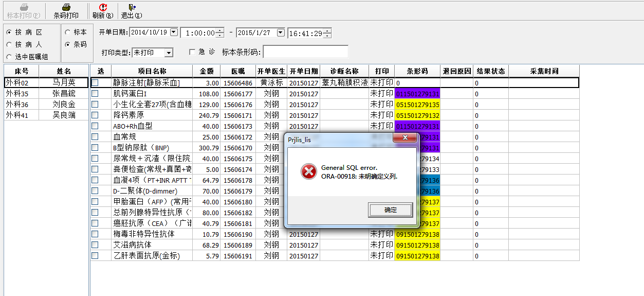Click the 癌胚抗原（CEA) item name
Image resolution: width=644 pixels, height=296 pixels.
[x=152, y=223]
